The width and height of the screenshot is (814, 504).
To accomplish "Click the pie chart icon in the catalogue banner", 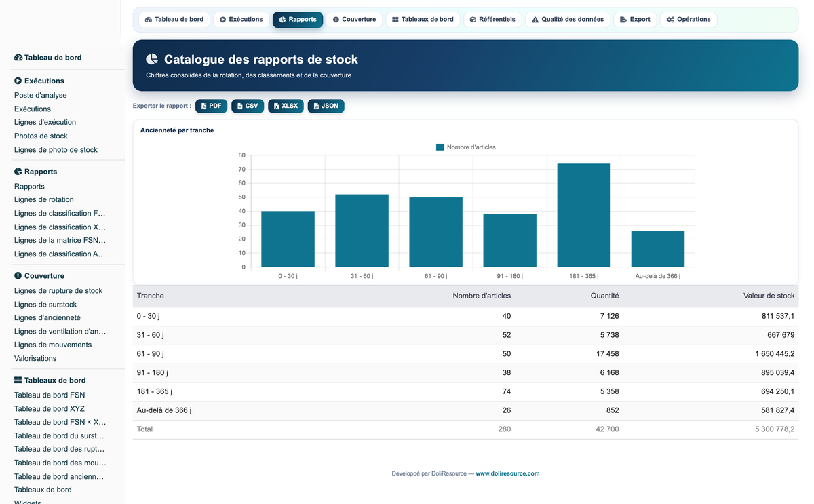I will [x=152, y=60].
